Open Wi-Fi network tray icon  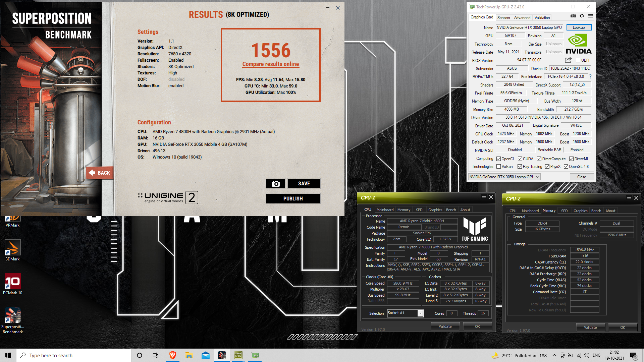(x=579, y=355)
